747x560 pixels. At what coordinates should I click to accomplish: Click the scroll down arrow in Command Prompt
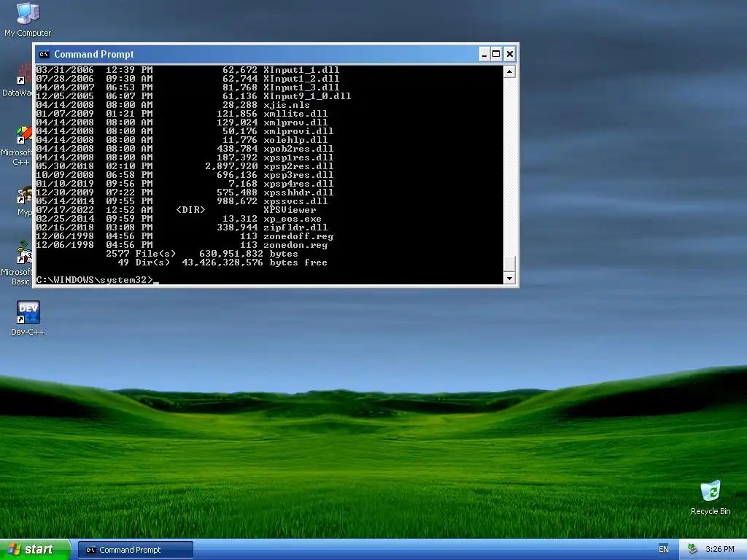pyautogui.click(x=509, y=278)
